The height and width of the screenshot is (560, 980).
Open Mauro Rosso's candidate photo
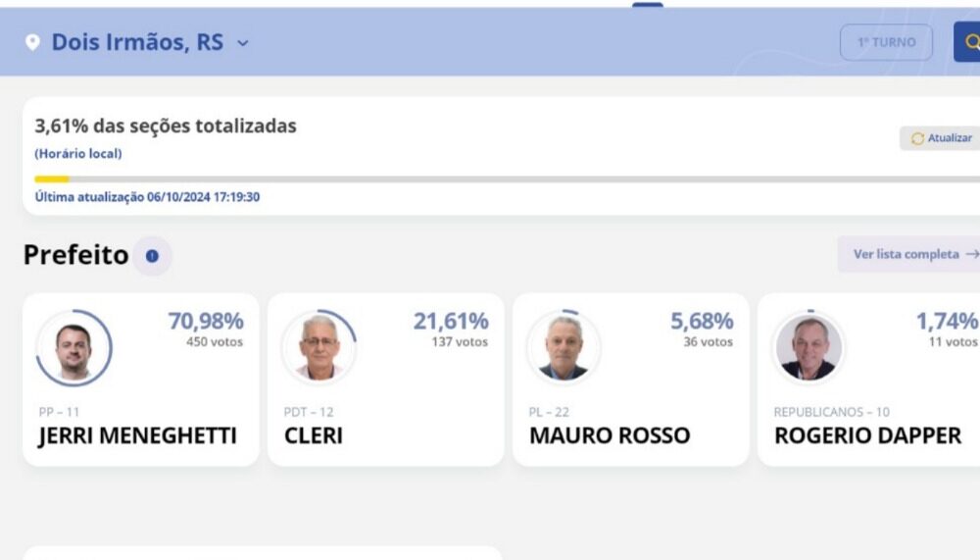[563, 349]
